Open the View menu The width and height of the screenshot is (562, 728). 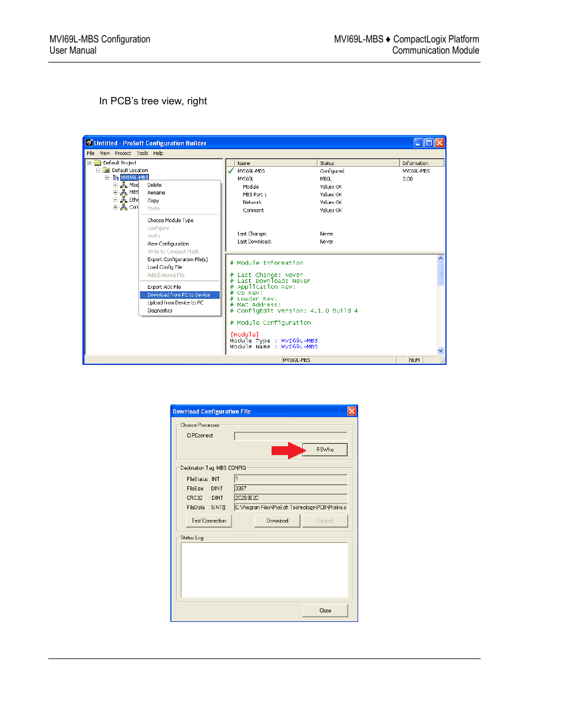click(105, 153)
